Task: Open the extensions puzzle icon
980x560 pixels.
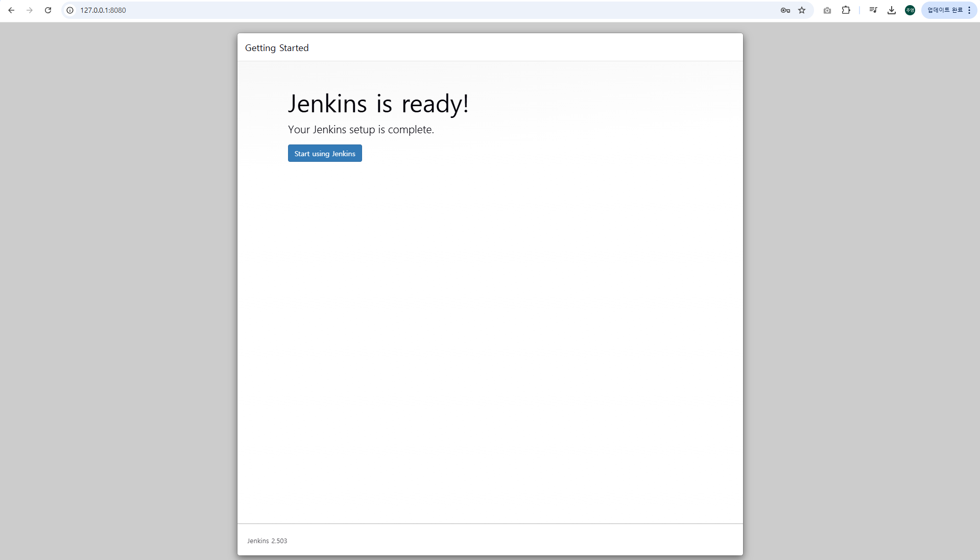Action: [846, 10]
